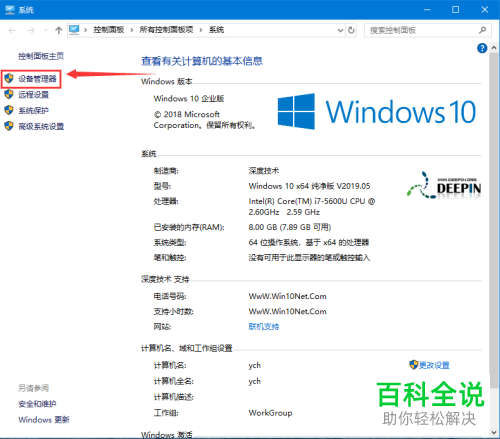Expand chevron after computer icon in address bar
This screenshot has width=500, height=439.
click(x=86, y=30)
